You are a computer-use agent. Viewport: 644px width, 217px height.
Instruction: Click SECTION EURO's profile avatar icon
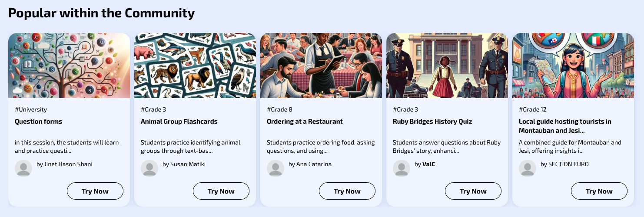point(528,168)
